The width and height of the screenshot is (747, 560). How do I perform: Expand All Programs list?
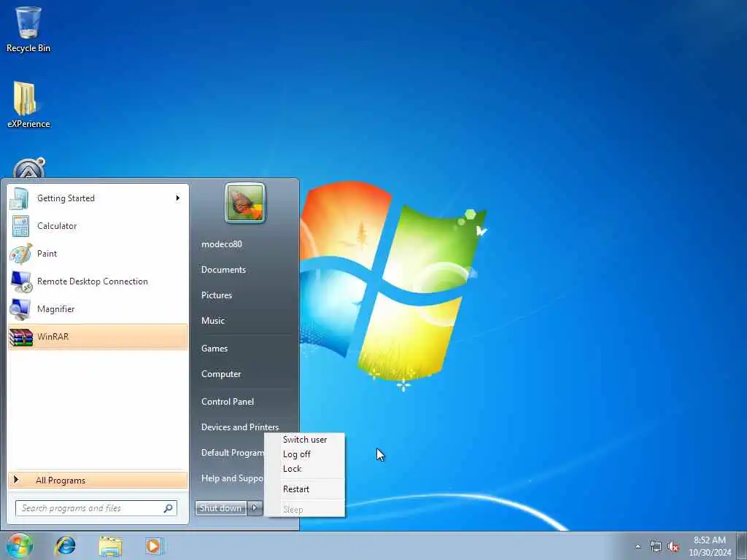coord(98,481)
